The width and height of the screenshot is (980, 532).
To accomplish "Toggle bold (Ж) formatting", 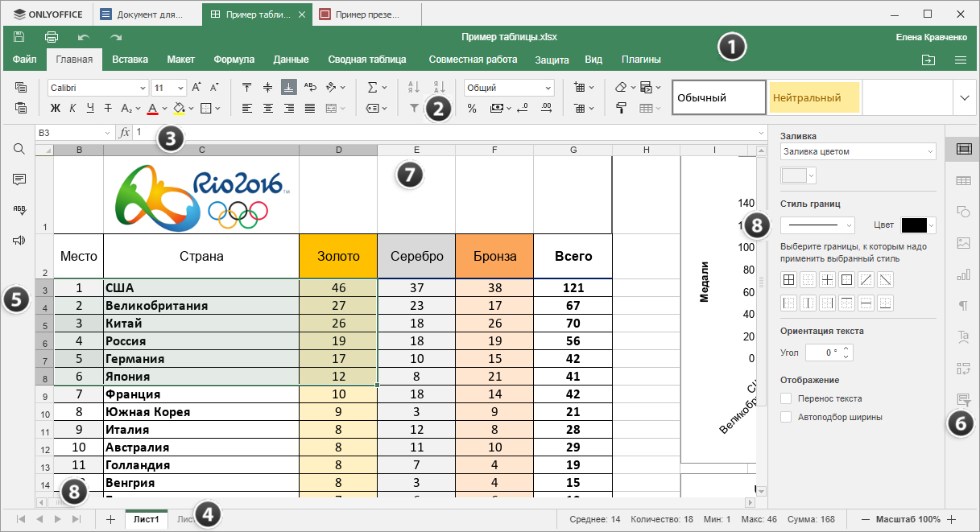I will tap(56, 108).
